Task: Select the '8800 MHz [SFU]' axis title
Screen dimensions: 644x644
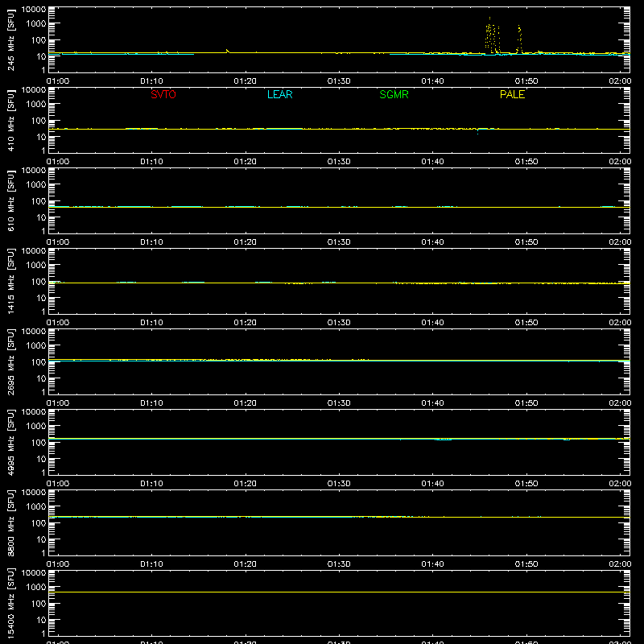Action: (10, 522)
